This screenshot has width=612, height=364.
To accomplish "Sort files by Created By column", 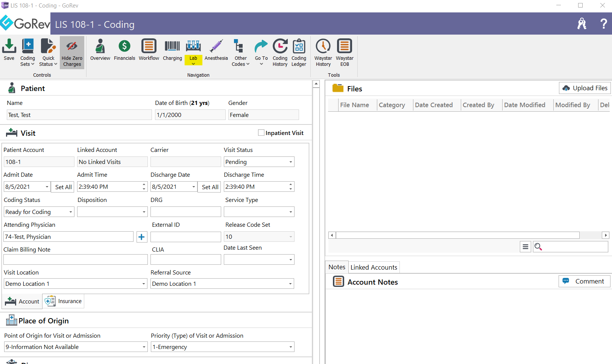I will tap(478, 105).
